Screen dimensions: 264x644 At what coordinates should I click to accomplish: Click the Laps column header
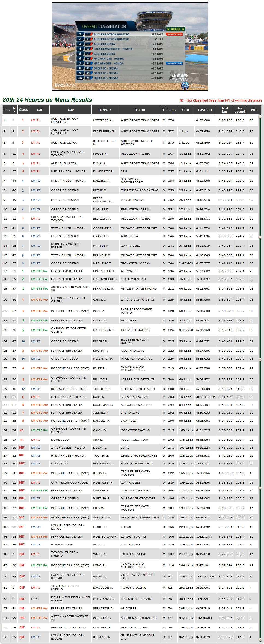pos(171,110)
